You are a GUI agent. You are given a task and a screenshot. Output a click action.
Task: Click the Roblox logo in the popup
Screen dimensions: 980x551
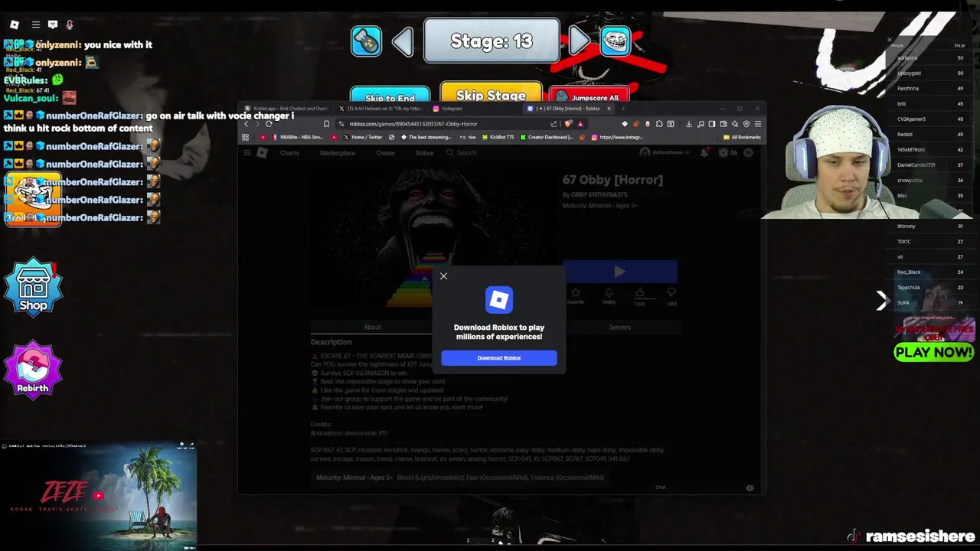(x=499, y=300)
